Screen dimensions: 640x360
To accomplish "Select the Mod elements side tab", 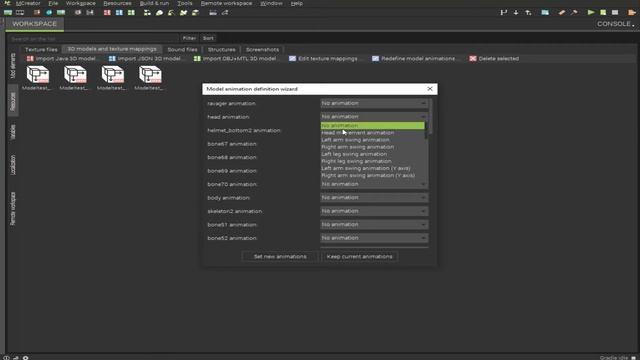I will point(13,65).
